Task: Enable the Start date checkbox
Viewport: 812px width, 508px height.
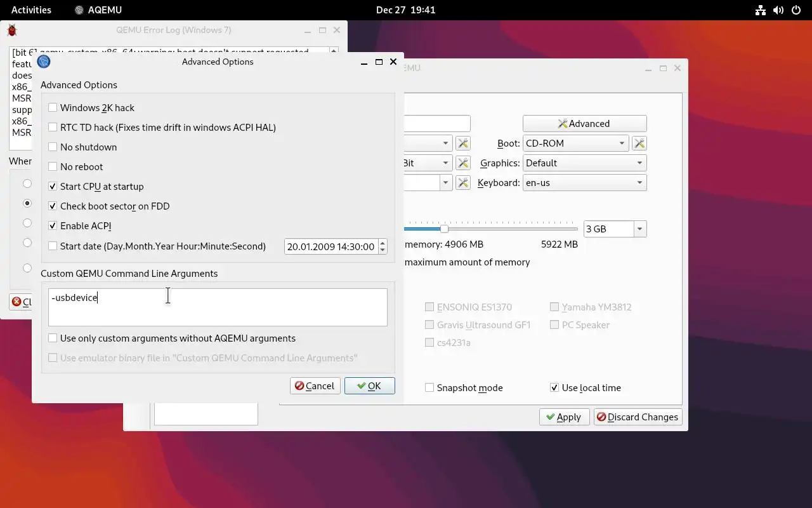Action: 53,246
